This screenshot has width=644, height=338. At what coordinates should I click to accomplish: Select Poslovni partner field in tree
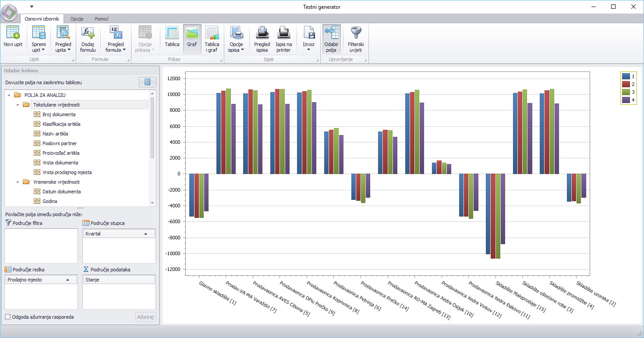coord(60,143)
